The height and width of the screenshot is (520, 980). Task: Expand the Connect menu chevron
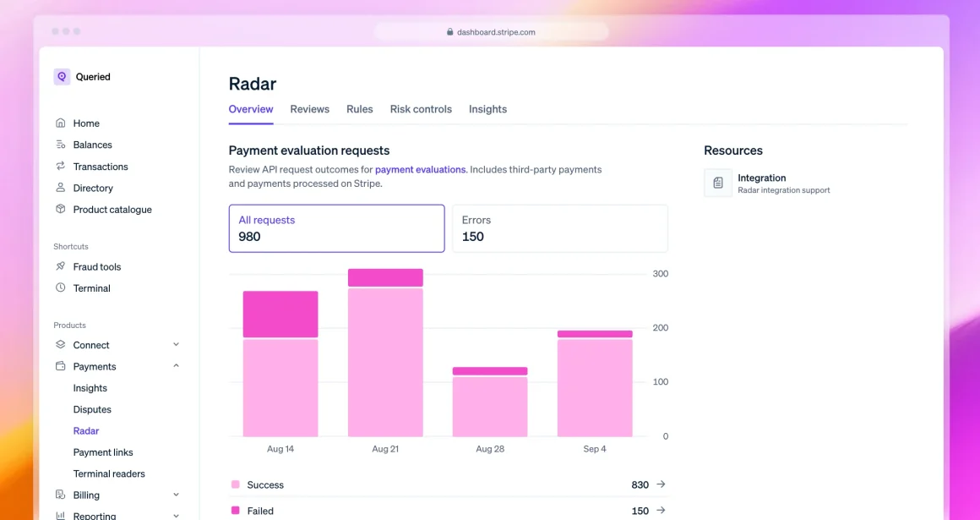[177, 345]
